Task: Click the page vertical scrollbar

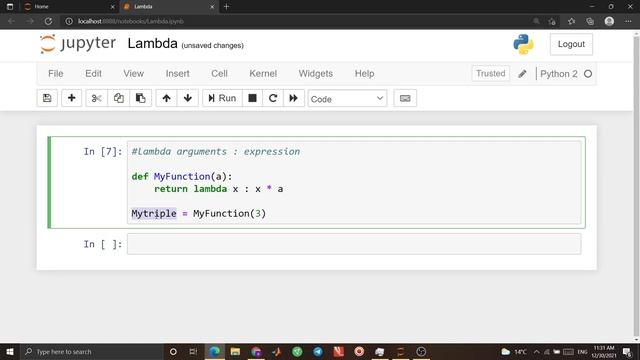Action: point(636,186)
